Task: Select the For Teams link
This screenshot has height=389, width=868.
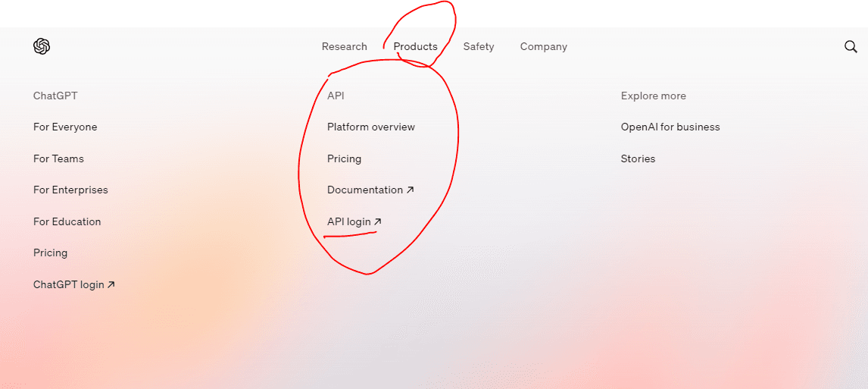Action: pyautogui.click(x=58, y=158)
